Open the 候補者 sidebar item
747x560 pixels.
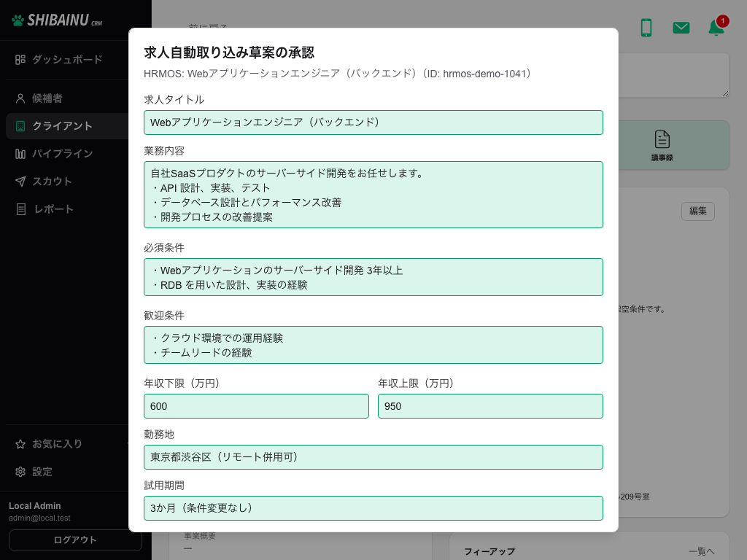coord(66,98)
